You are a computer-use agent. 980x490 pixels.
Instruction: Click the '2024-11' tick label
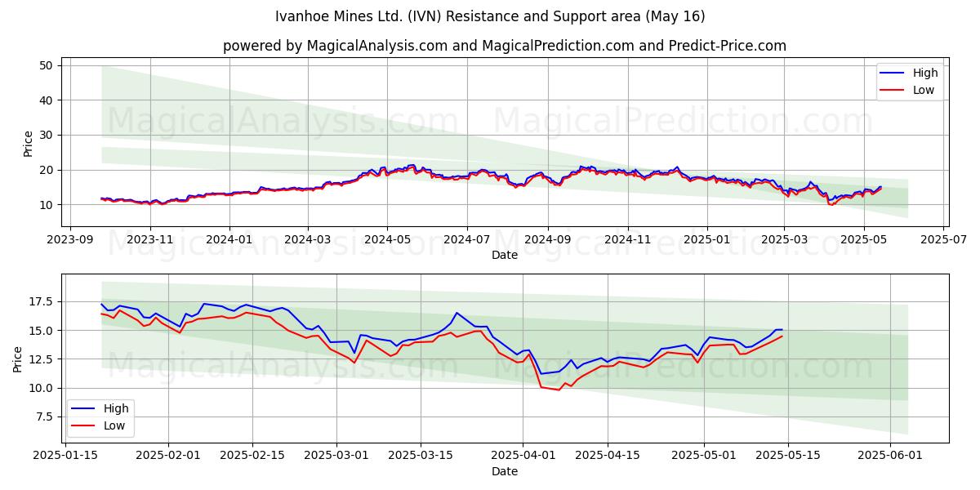(628, 239)
